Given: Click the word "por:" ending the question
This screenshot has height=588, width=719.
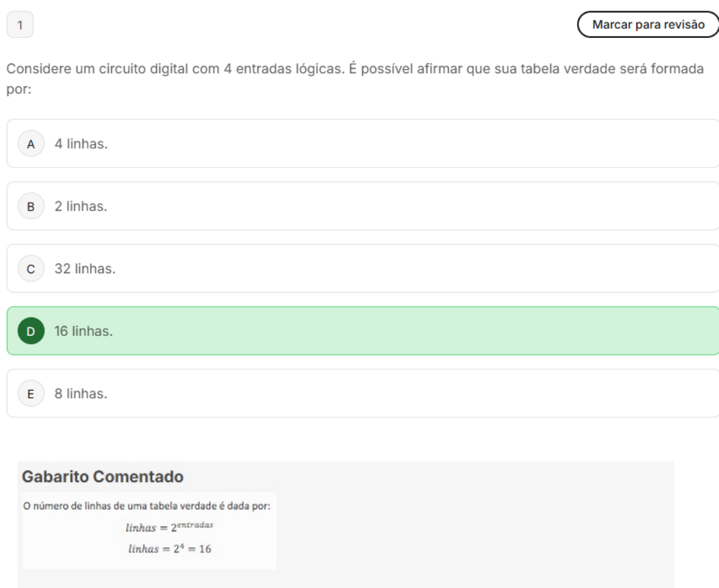Looking at the screenshot, I should (19, 89).
